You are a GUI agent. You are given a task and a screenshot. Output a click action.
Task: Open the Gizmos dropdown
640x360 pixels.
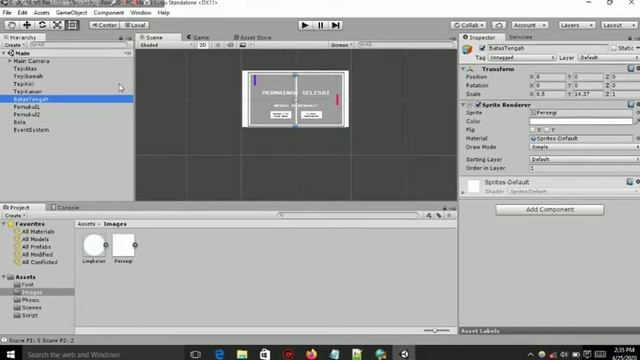point(342,45)
